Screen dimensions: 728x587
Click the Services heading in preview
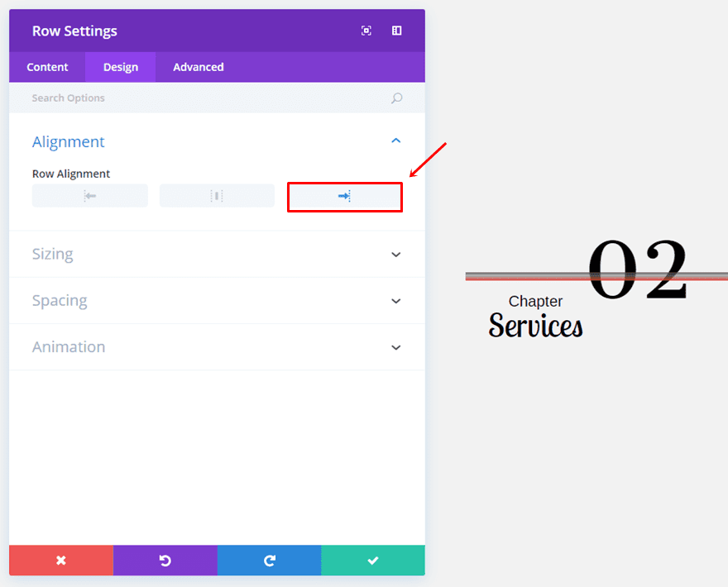pyautogui.click(x=535, y=326)
